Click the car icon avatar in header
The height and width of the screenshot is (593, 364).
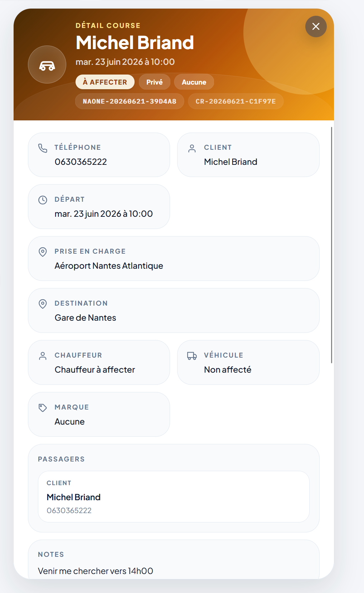coord(47,64)
